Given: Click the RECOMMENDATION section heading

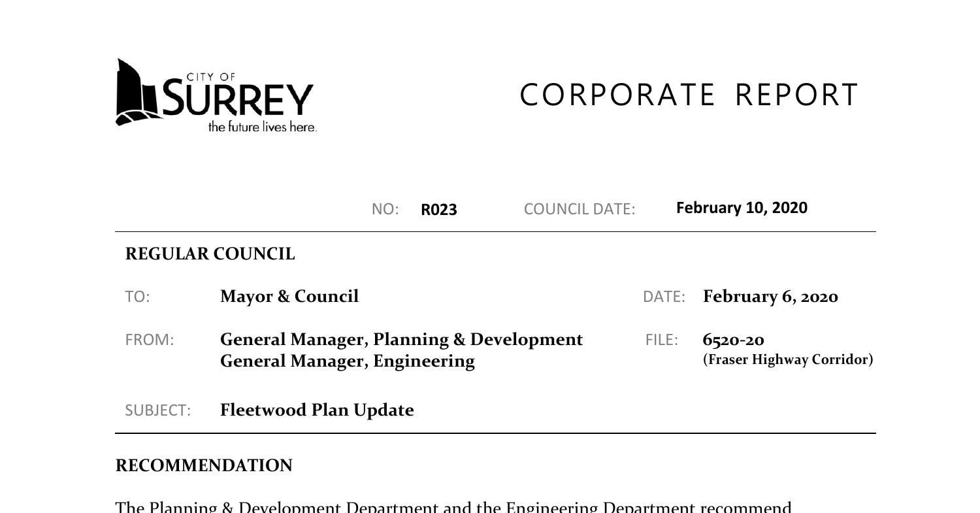Looking at the screenshot, I should (204, 466).
